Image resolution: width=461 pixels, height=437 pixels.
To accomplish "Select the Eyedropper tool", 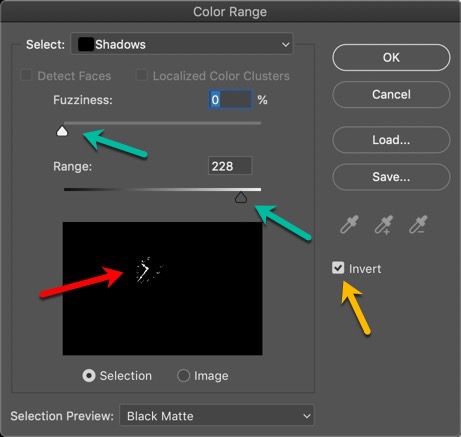I will tap(349, 224).
